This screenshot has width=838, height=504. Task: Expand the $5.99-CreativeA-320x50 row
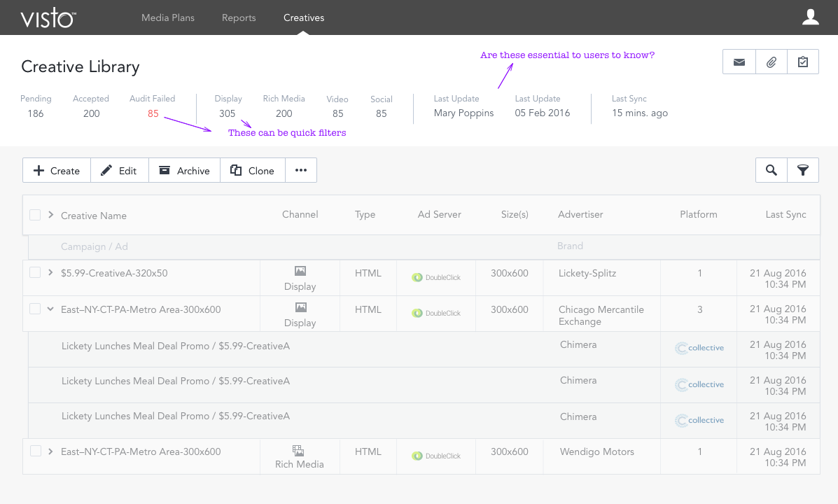[50, 273]
